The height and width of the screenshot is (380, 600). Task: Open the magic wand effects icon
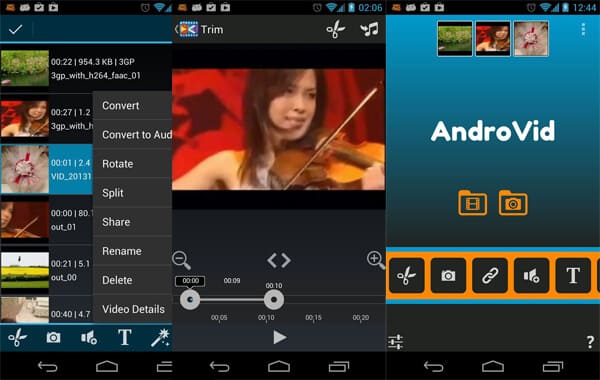tap(160, 338)
